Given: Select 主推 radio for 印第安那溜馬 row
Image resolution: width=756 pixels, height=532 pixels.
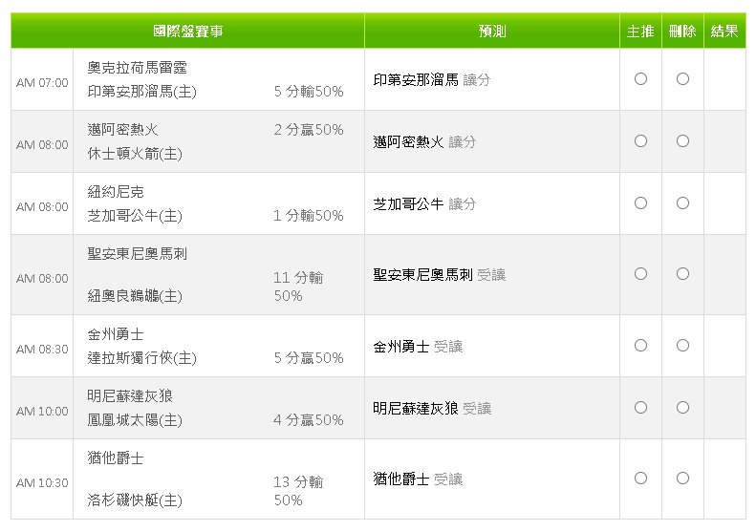Looking at the screenshot, I should tap(640, 79).
